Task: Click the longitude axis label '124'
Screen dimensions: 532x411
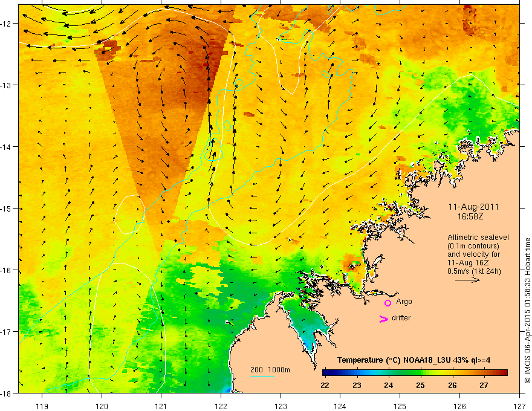Action: [340, 407]
